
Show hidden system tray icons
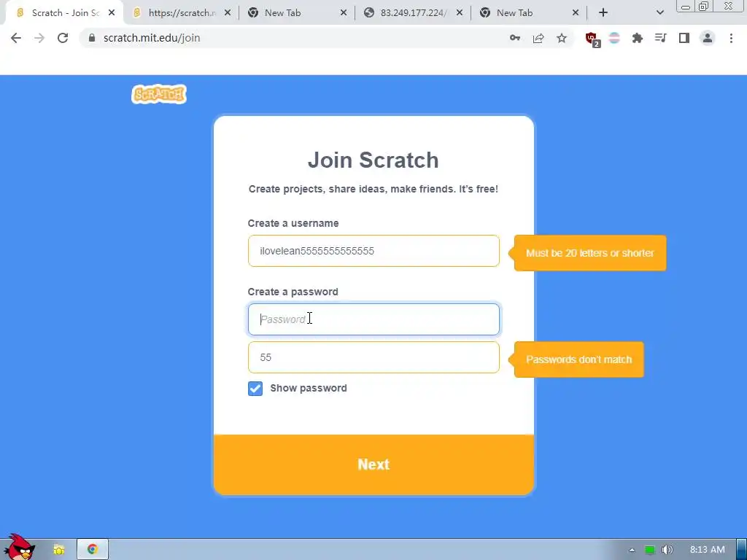632,550
